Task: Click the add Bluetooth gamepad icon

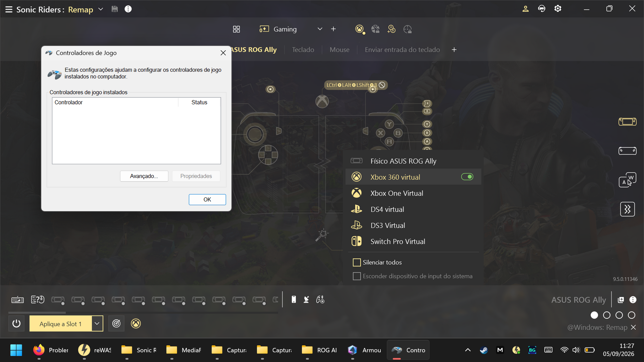Action: coord(320,300)
